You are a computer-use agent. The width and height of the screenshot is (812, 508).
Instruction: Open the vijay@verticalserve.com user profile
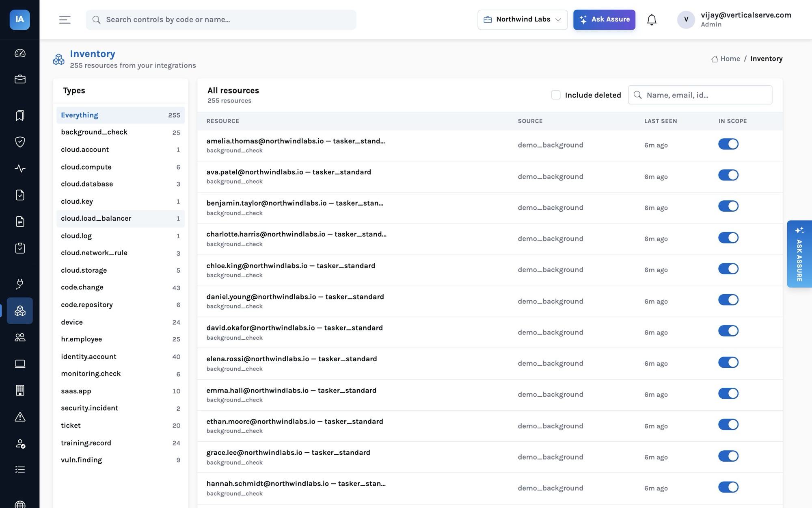pyautogui.click(x=734, y=20)
